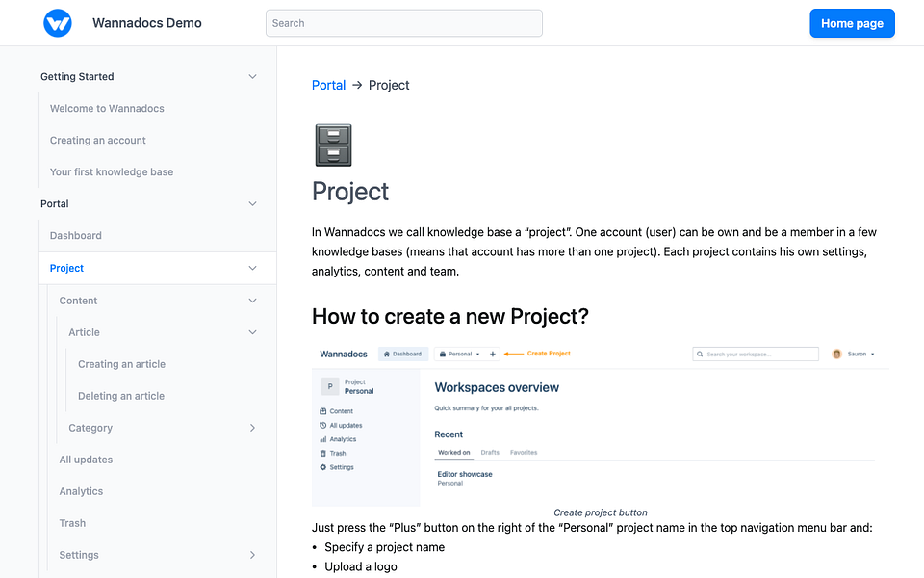This screenshot has width=924, height=578.
Task: Click the Portal breadcrumb link
Action: point(328,85)
